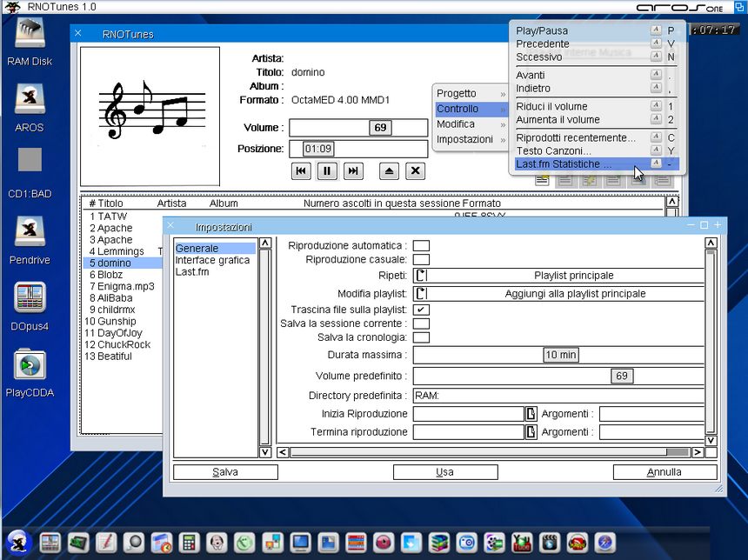Enable Salva la cronologia checkbox
The height and width of the screenshot is (560, 748).
point(421,337)
